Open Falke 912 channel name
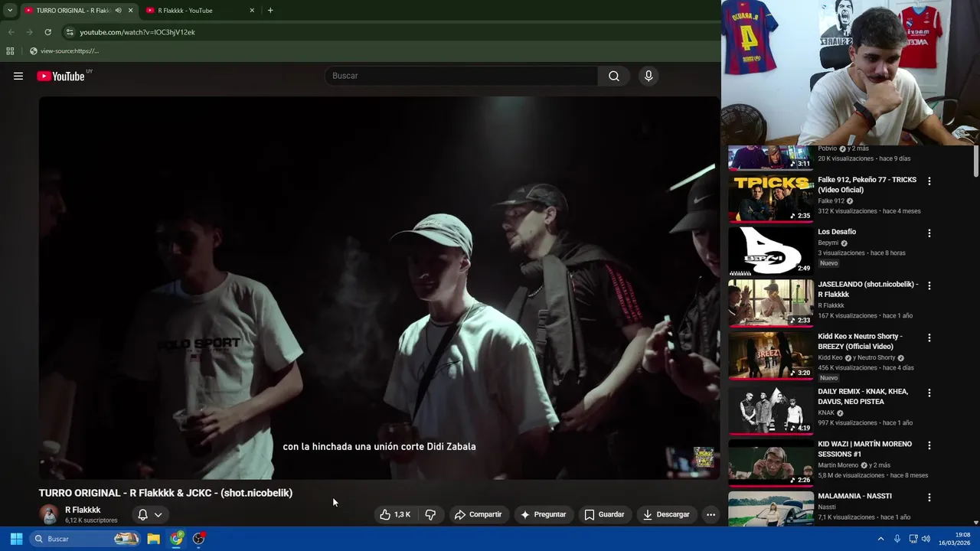The width and height of the screenshot is (980, 551). [x=831, y=201]
